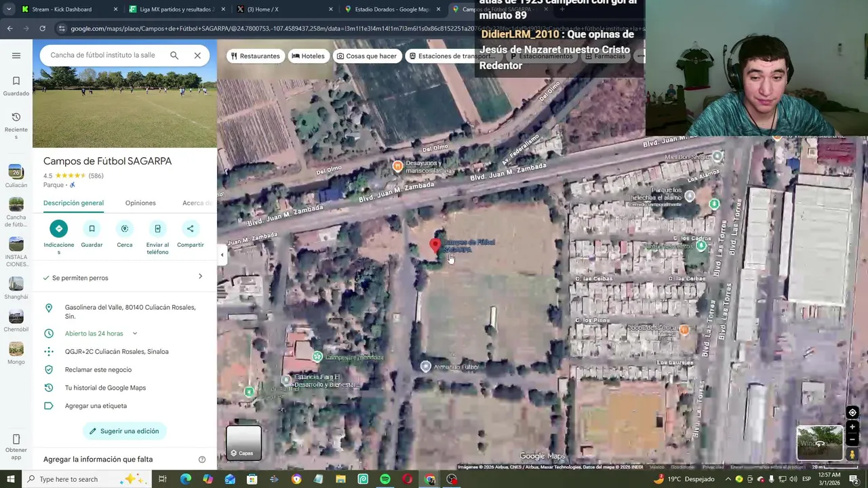The width and height of the screenshot is (868, 488).
Task: Collapse the side panel arrow
Action: [x=222, y=255]
